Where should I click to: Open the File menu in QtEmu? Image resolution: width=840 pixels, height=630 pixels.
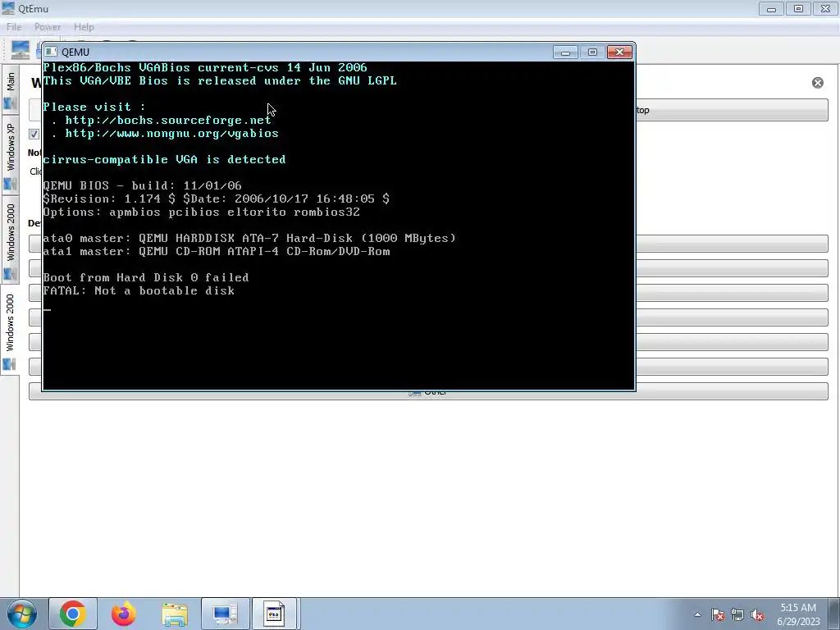[14, 27]
